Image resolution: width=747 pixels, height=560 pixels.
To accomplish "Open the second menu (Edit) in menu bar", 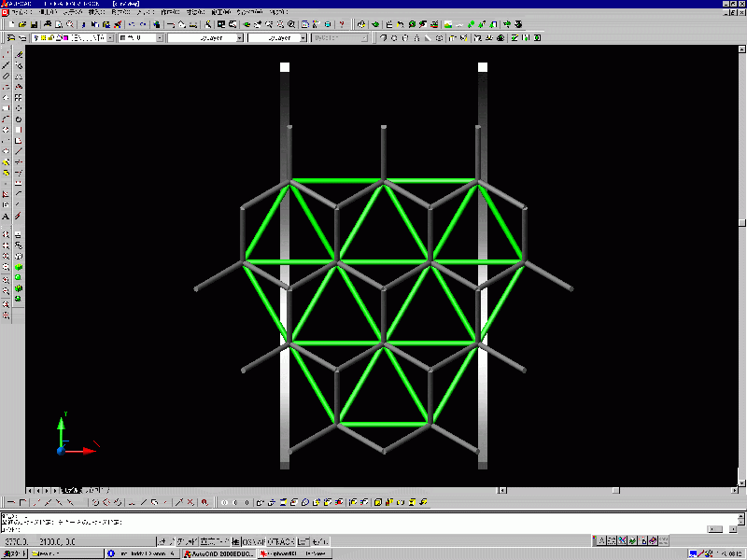I will tap(49, 12).
